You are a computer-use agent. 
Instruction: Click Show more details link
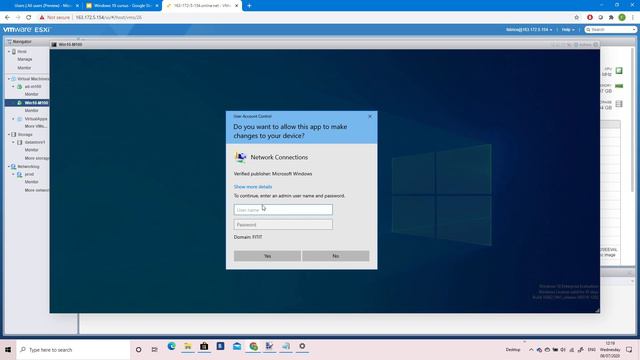coord(253,187)
